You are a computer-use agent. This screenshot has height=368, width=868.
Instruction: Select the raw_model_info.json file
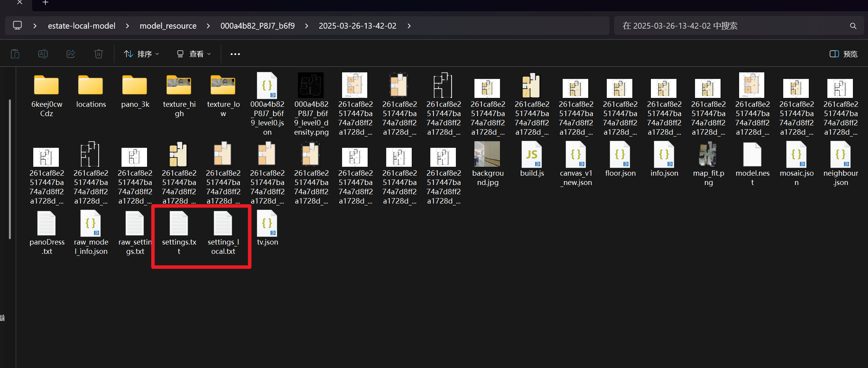91,233
